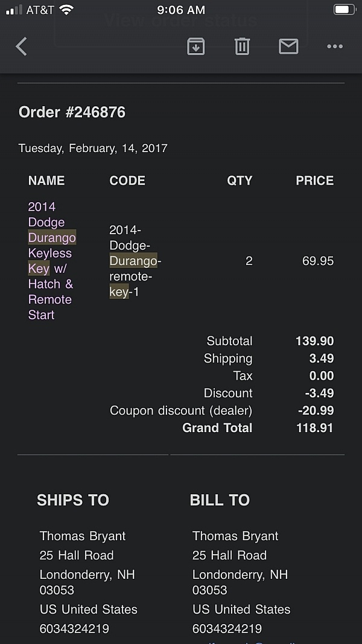Tap the Coupon discount (dealer) line
Image resolution: width=362 pixels, height=644 pixels.
coord(181,410)
